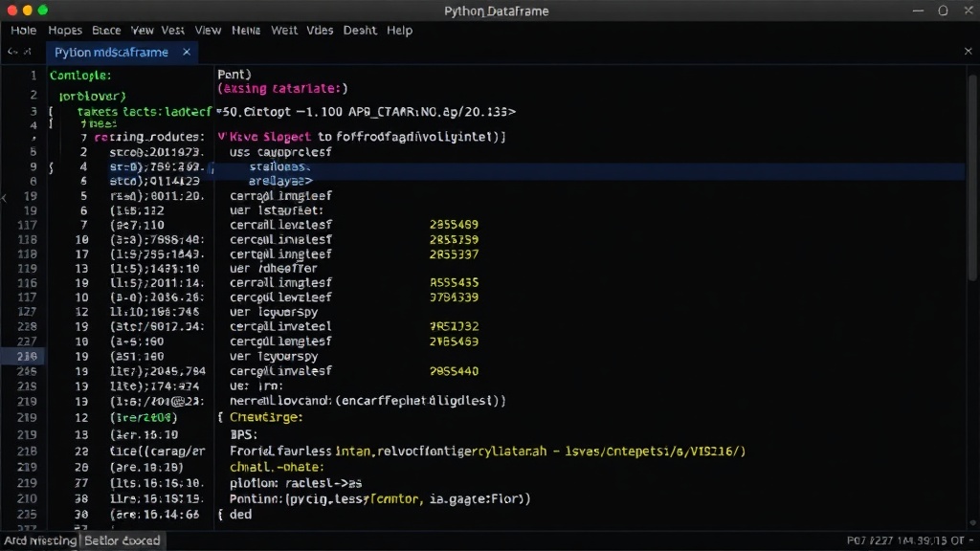This screenshot has height=551, width=980.
Task: Close the Pytion mdscaframe tab
Action: click(x=187, y=53)
